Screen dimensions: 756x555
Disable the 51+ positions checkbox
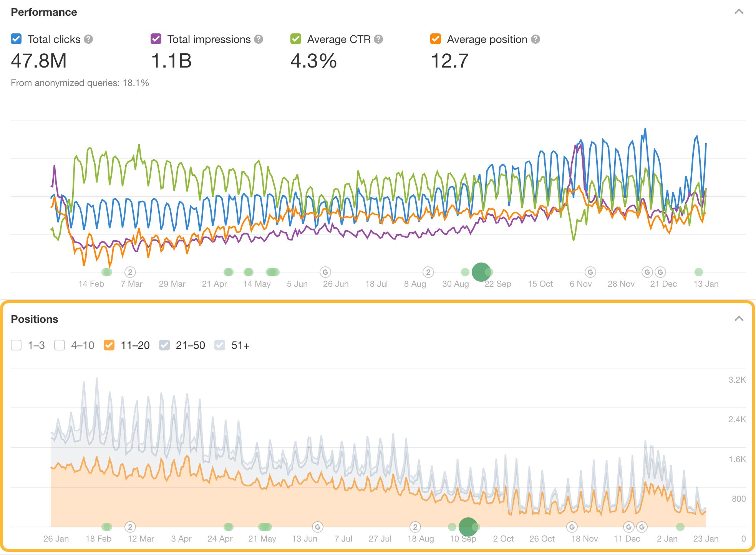click(220, 345)
